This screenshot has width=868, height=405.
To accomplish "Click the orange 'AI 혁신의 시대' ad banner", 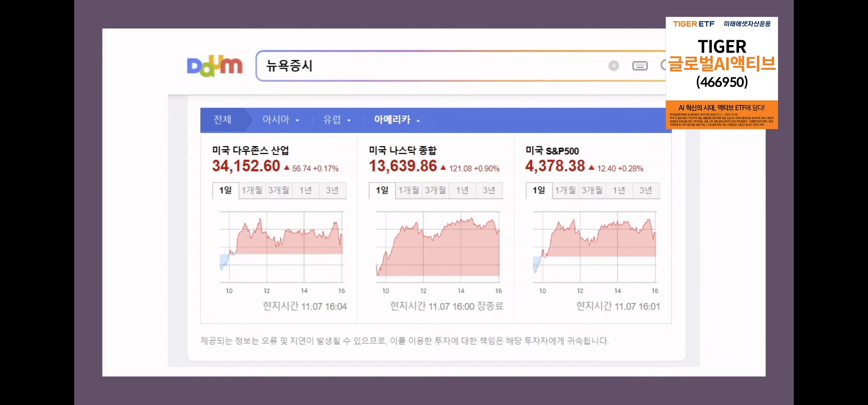I will coord(722,115).
